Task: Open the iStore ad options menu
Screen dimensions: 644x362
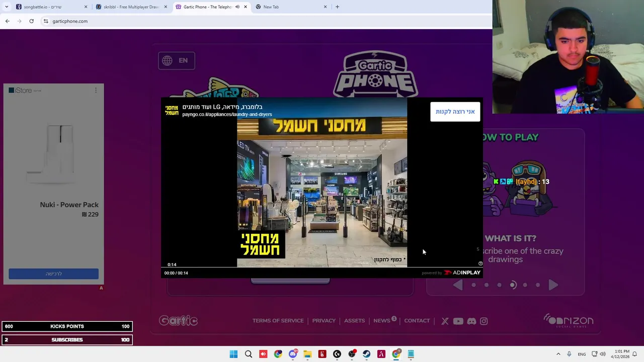Action: [x=96, y=90]
